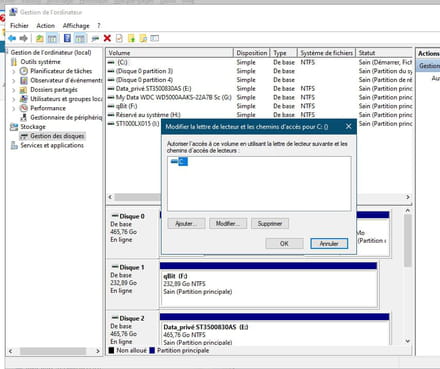Image resolution: width=440 pixels, height=369 pixels.
Task: Click the yellow folder with green arrow icon
Action: (x=131, y=38)
